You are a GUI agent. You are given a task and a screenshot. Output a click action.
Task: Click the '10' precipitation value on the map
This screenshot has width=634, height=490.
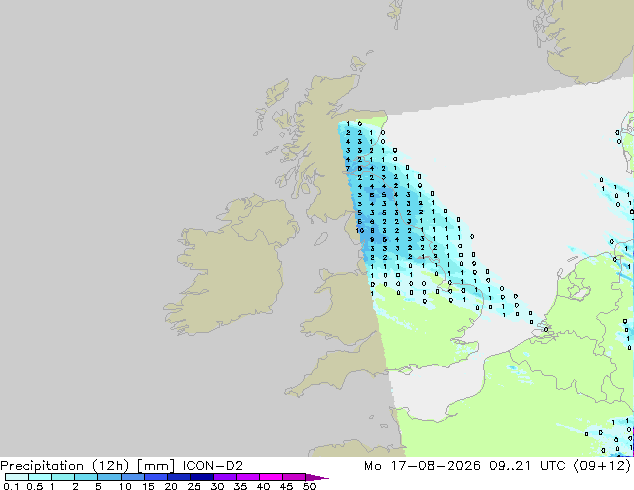coord(360,231)
